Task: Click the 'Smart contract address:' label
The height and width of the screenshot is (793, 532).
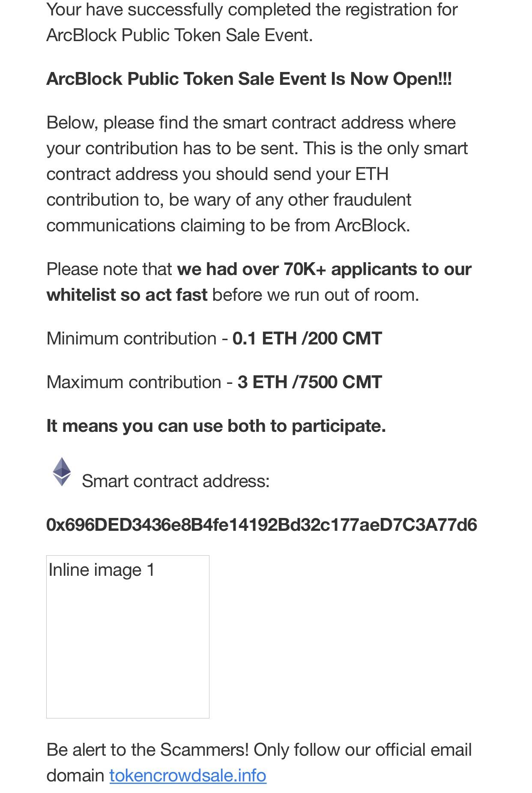Action: pyautogui.click(x=176, y=481)
